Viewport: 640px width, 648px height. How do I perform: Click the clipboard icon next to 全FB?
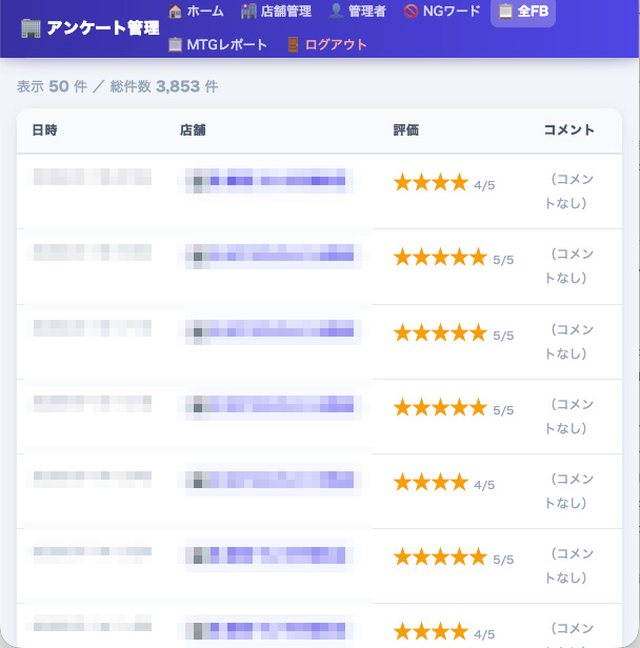point(505,11)
